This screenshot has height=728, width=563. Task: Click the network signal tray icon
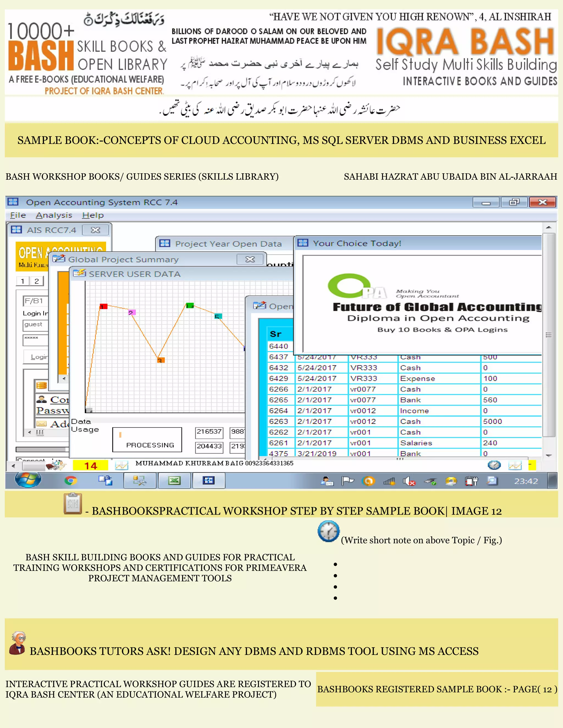tap(389, 481)
